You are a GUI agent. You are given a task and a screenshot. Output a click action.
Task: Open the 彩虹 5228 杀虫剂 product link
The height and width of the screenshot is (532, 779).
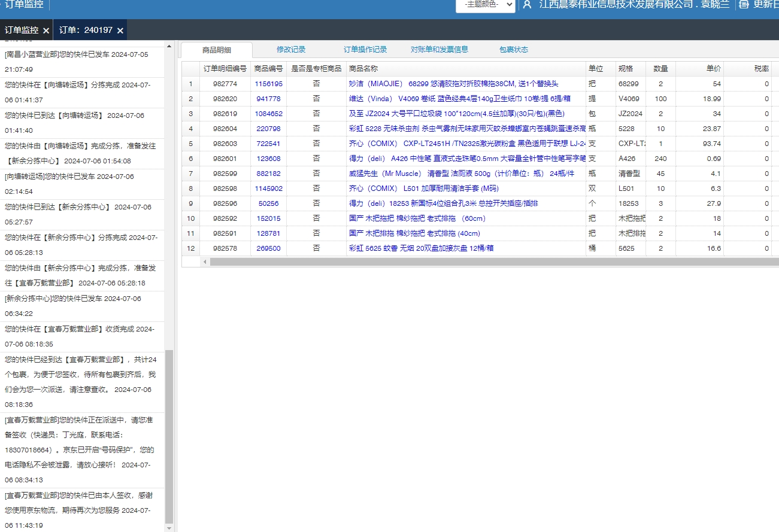[467, 129]
